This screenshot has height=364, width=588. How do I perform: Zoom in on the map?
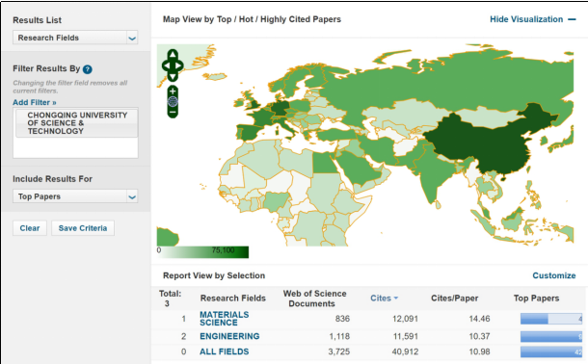[173, 91]
